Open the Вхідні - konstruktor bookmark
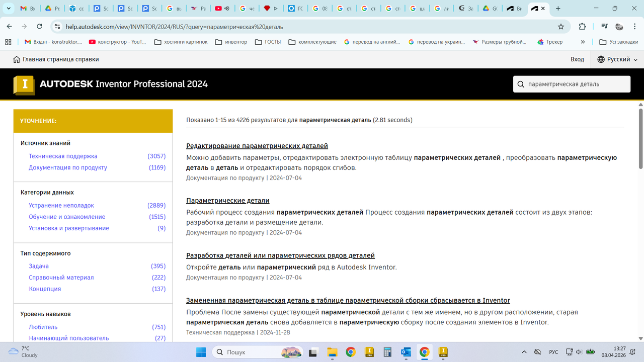Viewport: 644px width, 362px height. pos(53,42)
